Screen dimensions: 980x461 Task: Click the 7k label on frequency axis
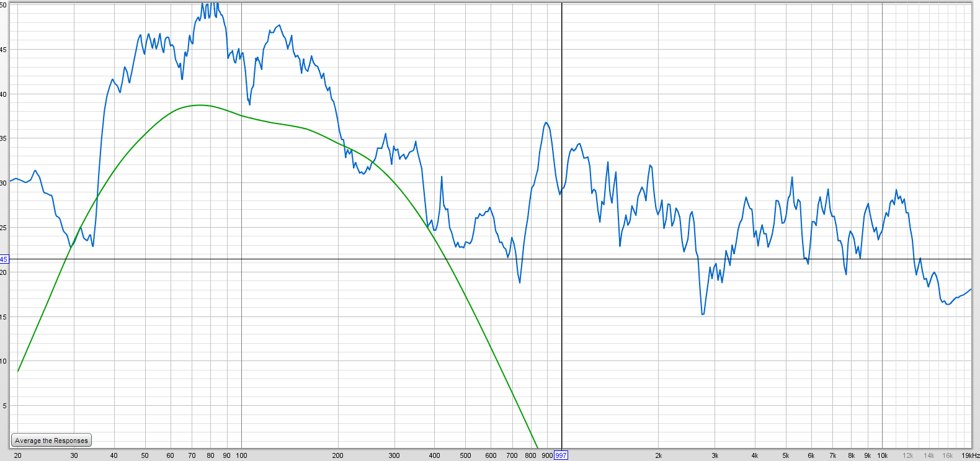coord(832,455)
